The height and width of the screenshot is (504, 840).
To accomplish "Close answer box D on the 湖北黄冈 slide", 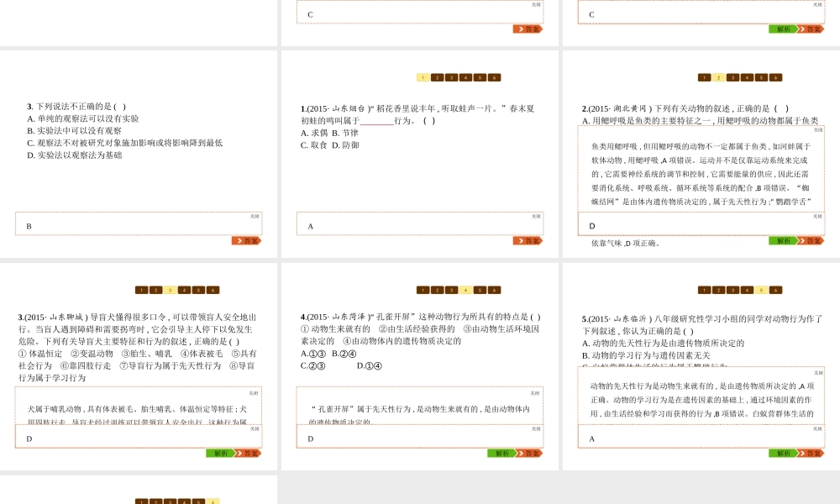I will [x=817, y=217].
